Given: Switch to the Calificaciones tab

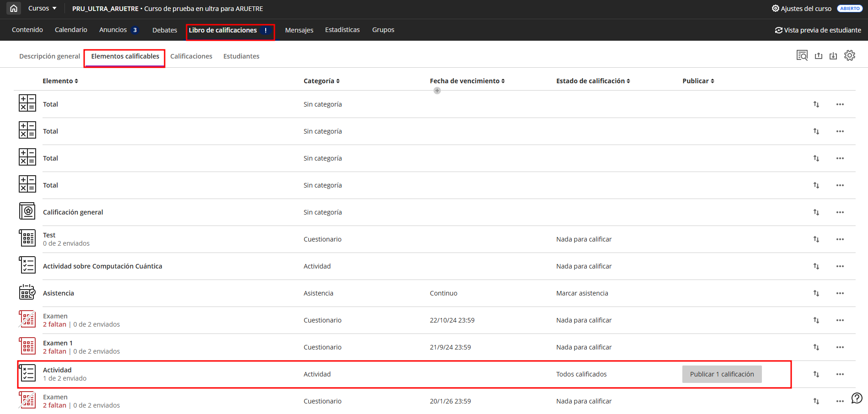Looking at the screenshot, I should click(x=191, y=56).
